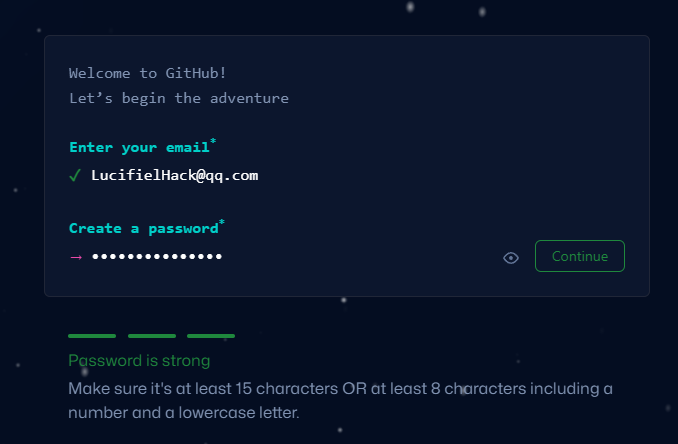This screenshot has width=678, height=444.
Task: Show password using the eye icon
Action: (x=511, y=258)
